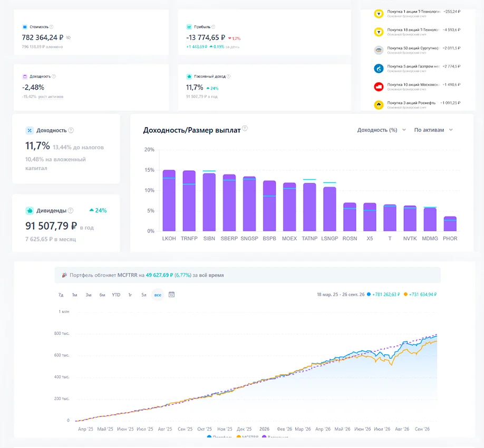Image resolution: width=484 pixels, height=448 pixels.
Task: Click the 91 507,79 ₽ dividends amount
Action: [x=51, y=226]
